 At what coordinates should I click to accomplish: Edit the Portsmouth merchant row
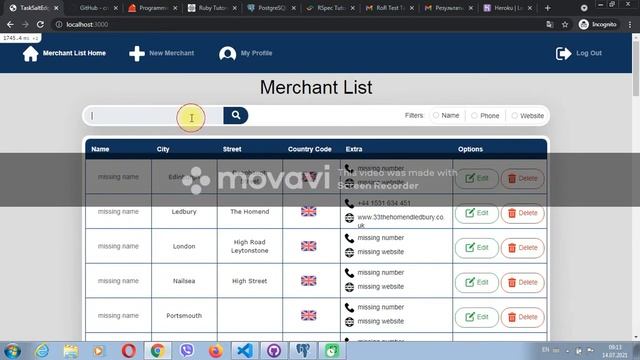pos(477,317)
